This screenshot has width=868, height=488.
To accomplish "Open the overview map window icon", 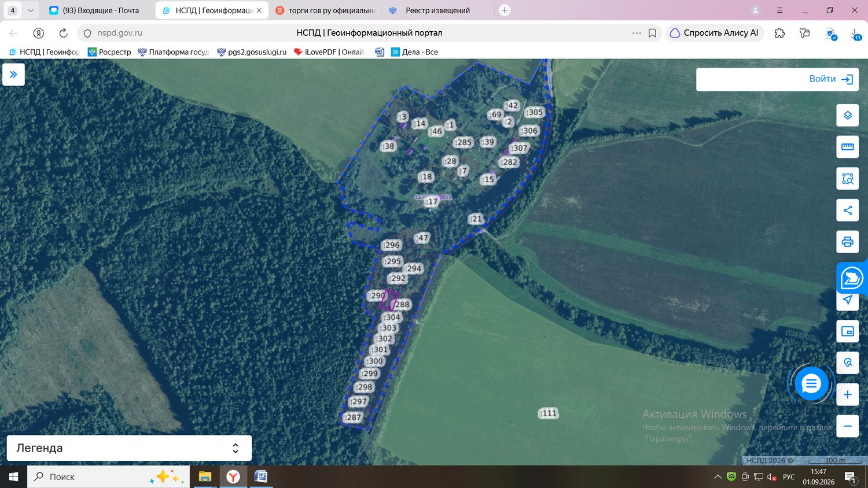I will tap(847, 331).
